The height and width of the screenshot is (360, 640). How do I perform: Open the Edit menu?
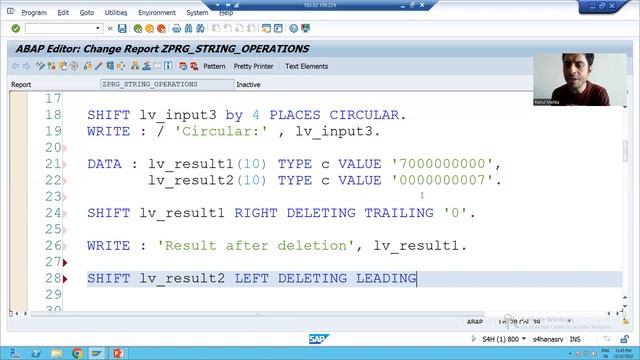[63, 13]
